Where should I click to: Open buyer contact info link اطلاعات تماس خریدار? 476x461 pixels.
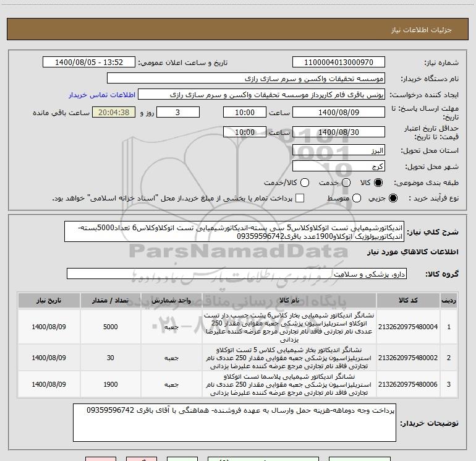(102, 95)
